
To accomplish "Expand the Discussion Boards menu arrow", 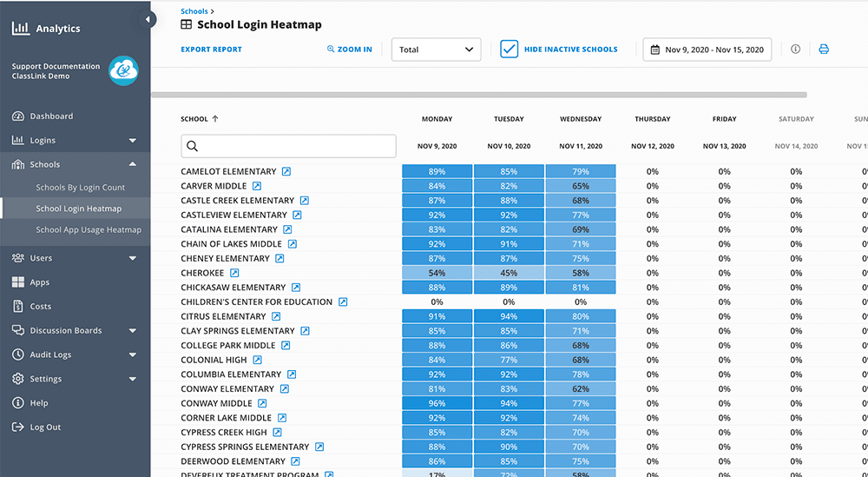I will (x=132, y=331).
